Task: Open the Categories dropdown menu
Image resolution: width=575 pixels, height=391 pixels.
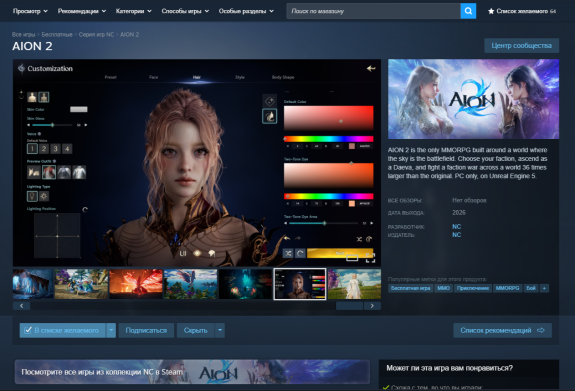Action: pyautogui.click(x=133, y=11)
